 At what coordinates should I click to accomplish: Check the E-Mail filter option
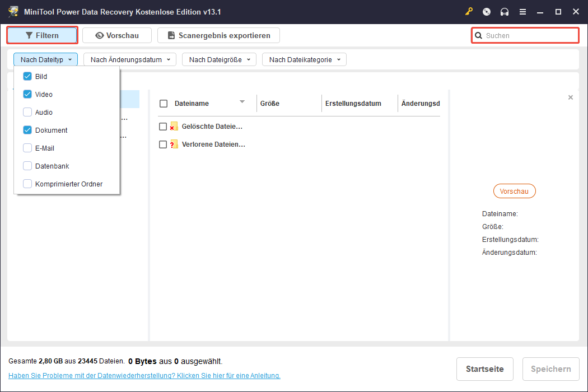pyautogui.click(x=27, y=148)
